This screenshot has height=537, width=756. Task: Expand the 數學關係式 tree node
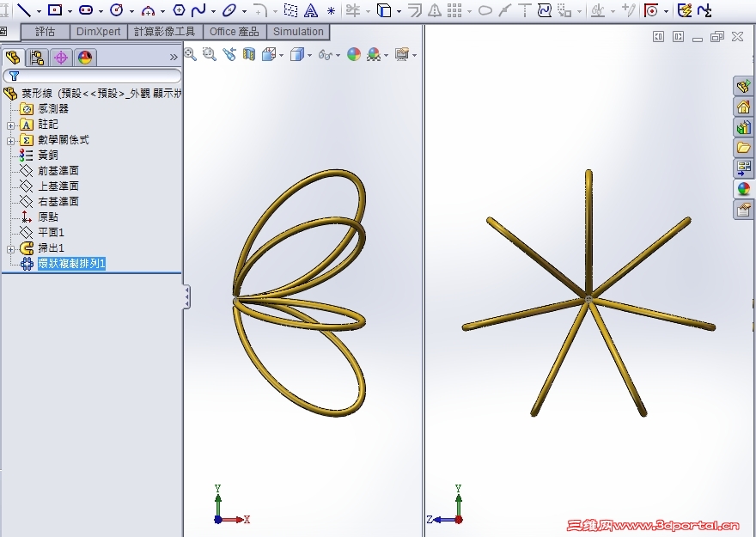pos(10,141)
